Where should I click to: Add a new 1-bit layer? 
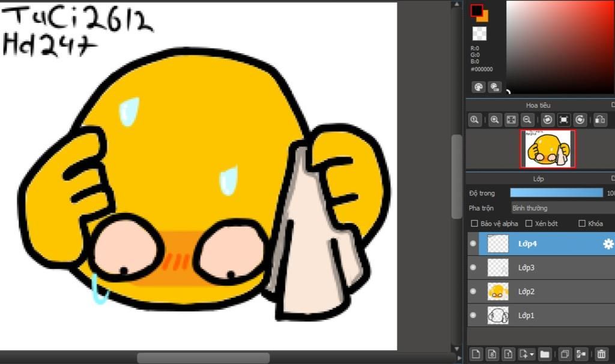click(508, 354)
